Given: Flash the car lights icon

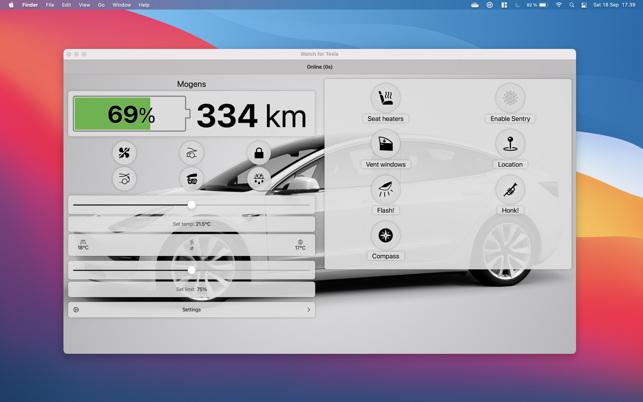Looking at the screenshot, I should coord(385,190).
